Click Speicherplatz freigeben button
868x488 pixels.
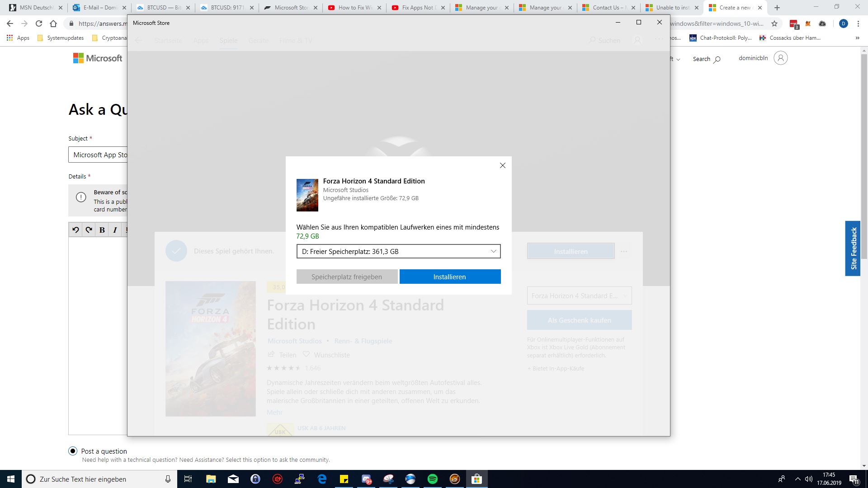pyautogui.click(x=347, y=277)
